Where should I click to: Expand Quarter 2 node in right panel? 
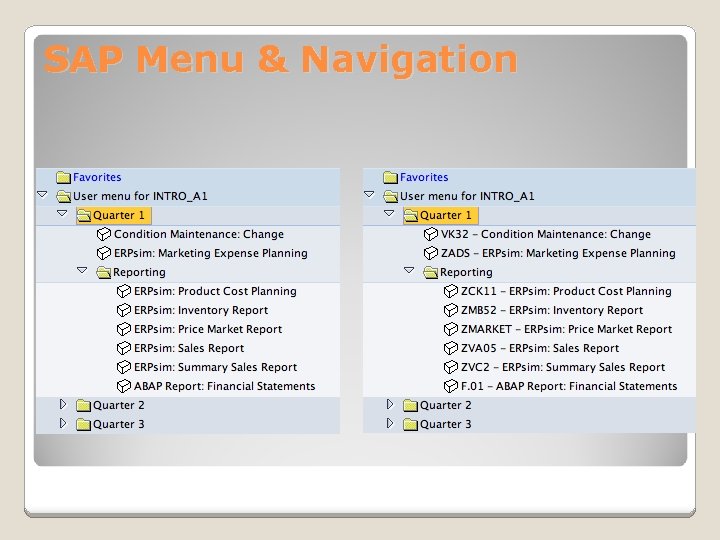(x=390, y=404)
